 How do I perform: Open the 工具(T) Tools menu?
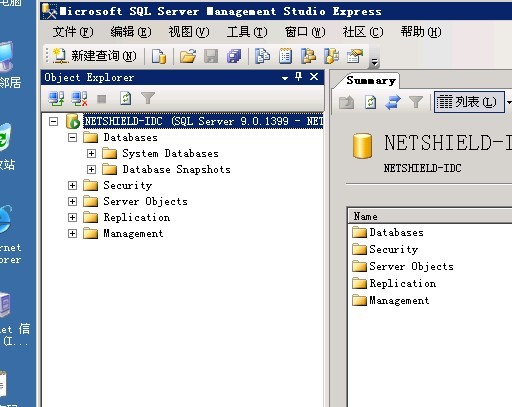point(247,32)
